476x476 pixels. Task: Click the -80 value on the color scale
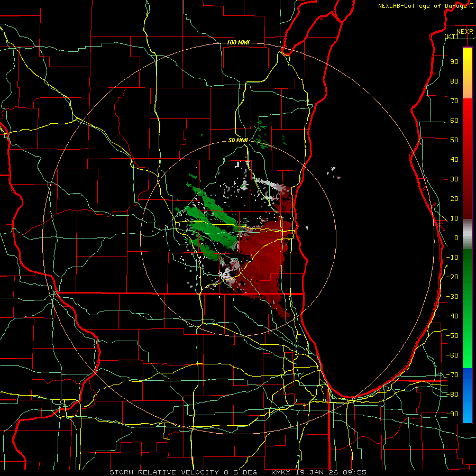coord(452,395)
